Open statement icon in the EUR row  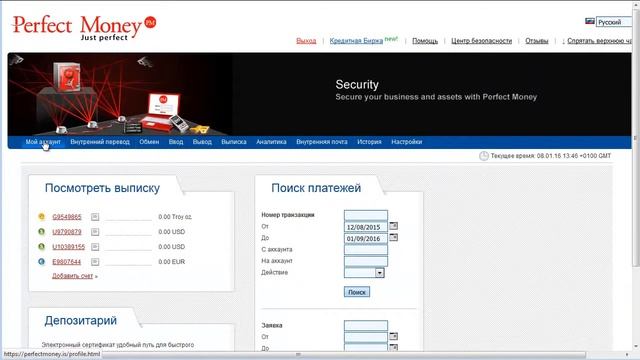point(95,262)
